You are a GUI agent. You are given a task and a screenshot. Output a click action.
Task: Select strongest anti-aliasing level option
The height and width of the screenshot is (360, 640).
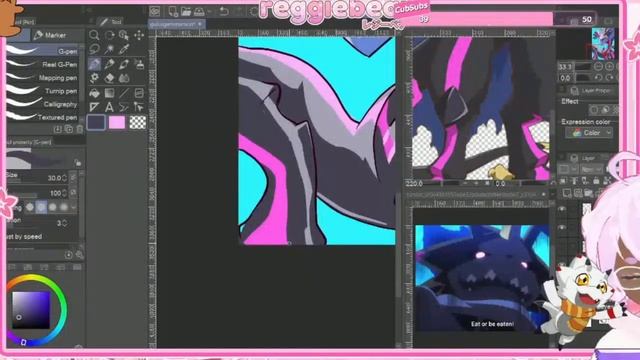click(x=64, y=207)
